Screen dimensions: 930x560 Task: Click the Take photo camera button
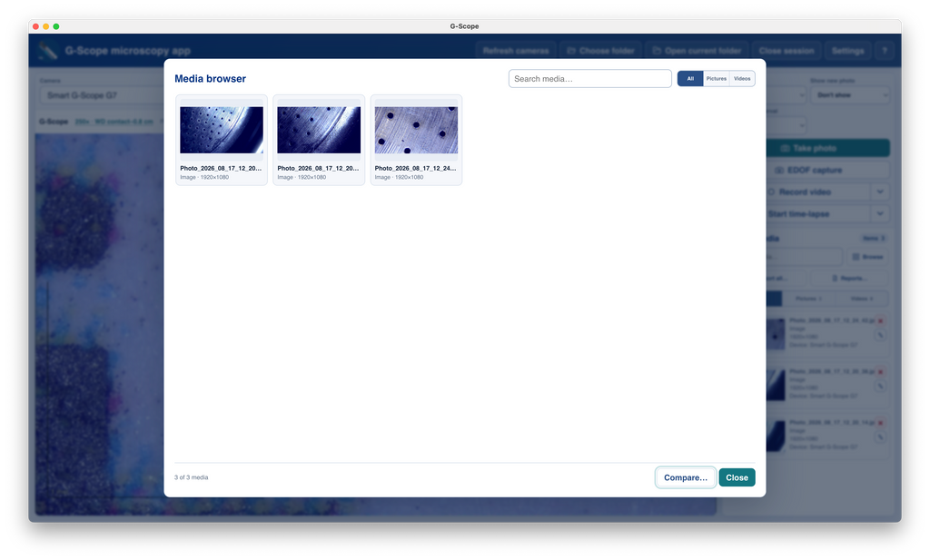pos(828,148)
